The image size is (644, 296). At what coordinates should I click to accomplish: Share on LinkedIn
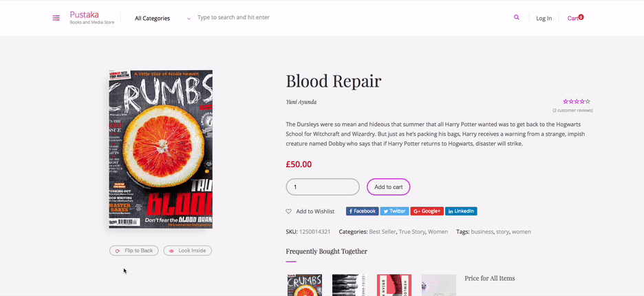(461, 211)
